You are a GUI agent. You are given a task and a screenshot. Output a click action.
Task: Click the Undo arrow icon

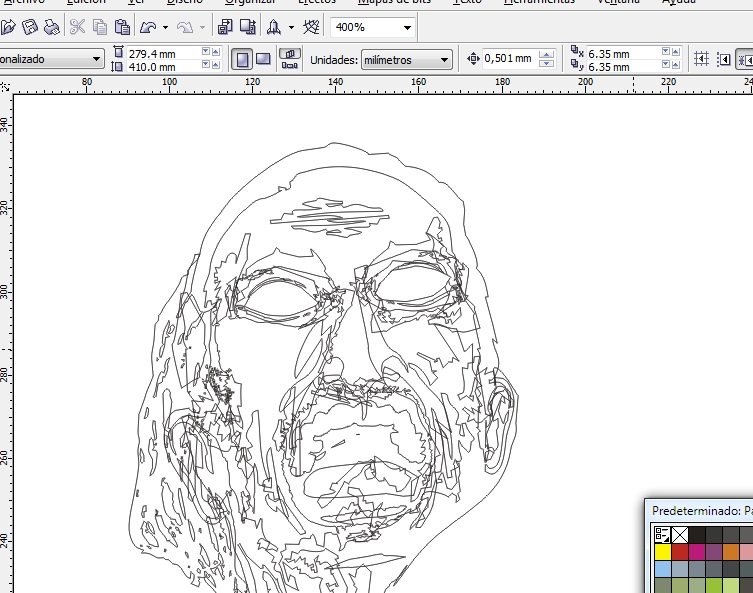pyautogui.click(x=148, y=27)
